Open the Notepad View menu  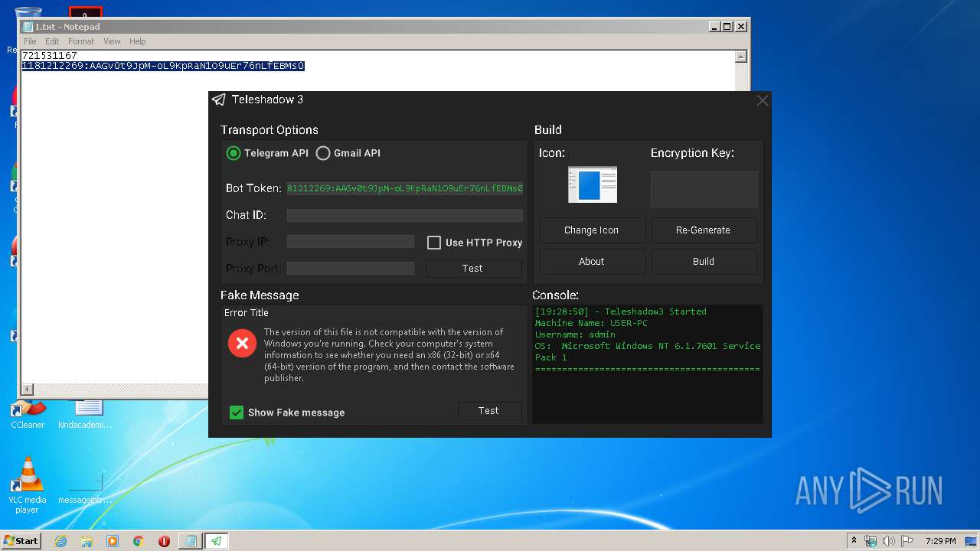(112, 41)
